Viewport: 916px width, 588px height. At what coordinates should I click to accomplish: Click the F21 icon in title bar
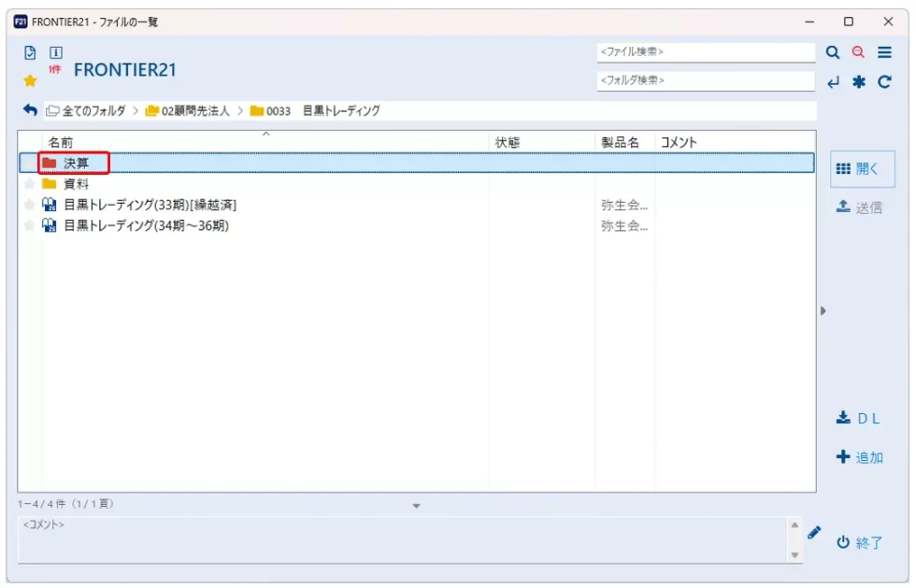pos(21,22)
